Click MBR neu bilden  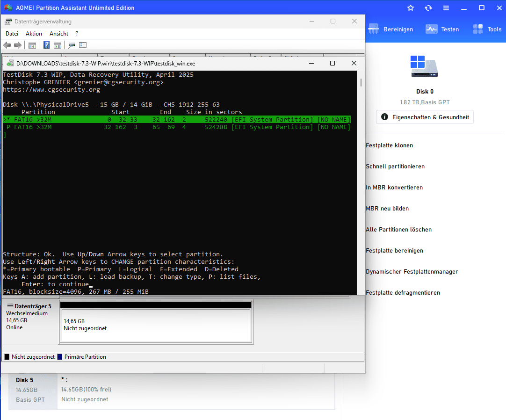(387, 209)
